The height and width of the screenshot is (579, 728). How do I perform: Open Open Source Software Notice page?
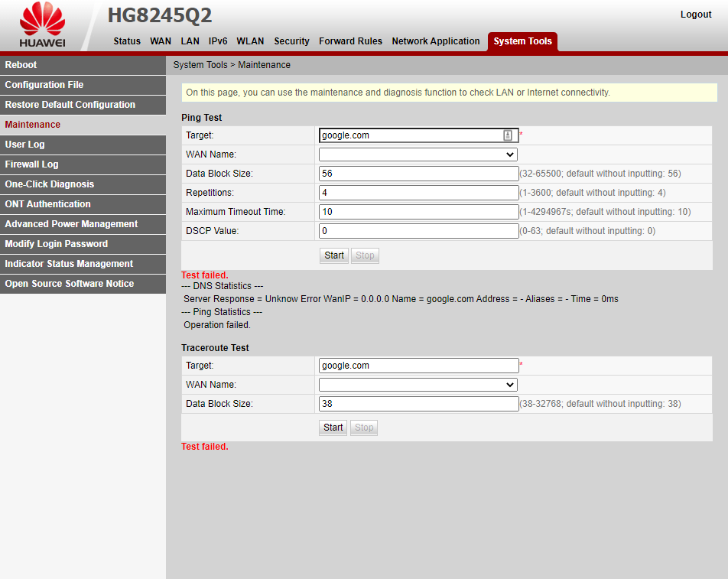(x=83, y=284)
